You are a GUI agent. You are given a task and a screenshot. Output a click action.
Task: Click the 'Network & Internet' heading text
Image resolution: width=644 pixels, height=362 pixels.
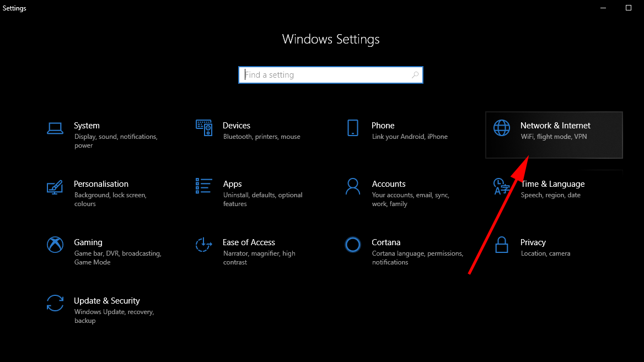[555, 126]
